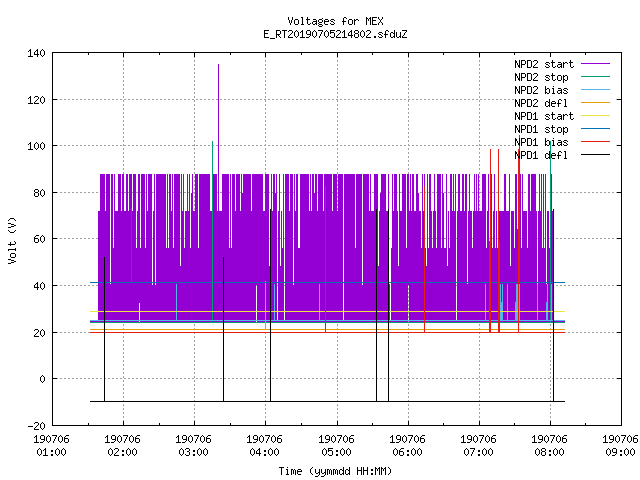
Task: Click the y-axis label 'Volt (V)'
Action: [x=12, y=240]
